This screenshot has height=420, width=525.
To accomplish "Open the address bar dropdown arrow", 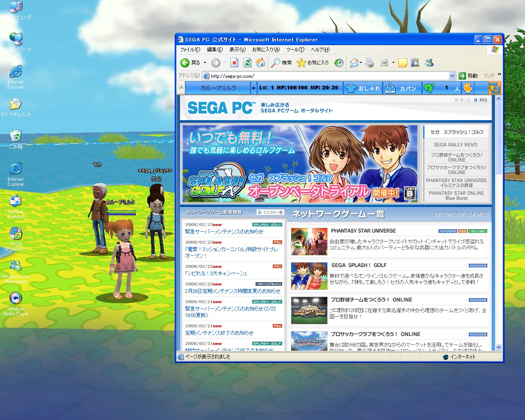I will click(452, 76).
